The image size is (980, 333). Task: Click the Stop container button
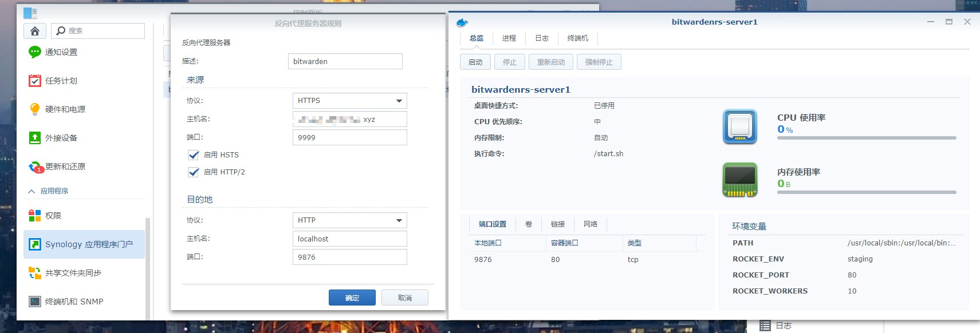pyautogui.click(x=510, y=62)
